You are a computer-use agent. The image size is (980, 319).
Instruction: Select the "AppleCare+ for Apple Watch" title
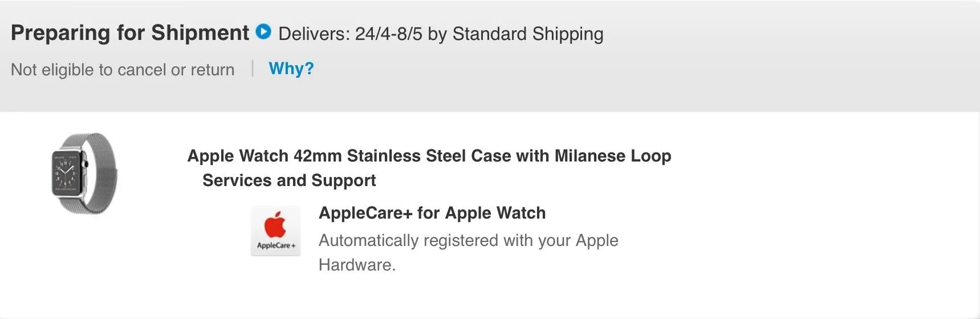click(432, 213)
